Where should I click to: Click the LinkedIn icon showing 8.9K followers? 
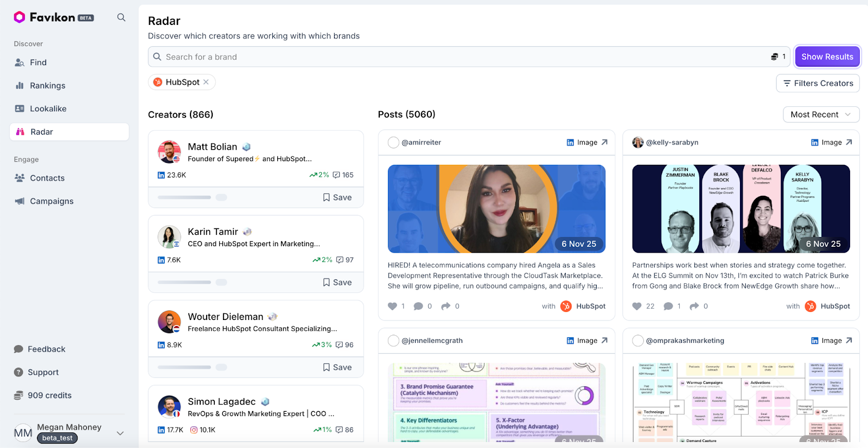[161, 345]
